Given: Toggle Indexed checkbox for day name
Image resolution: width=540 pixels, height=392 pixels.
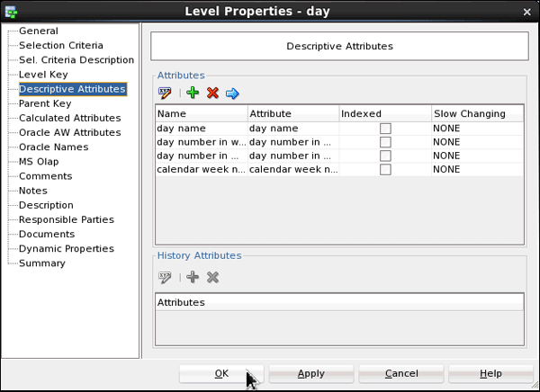Looking at the screenshot, I should pyautogui.click(x=385, y=129).
